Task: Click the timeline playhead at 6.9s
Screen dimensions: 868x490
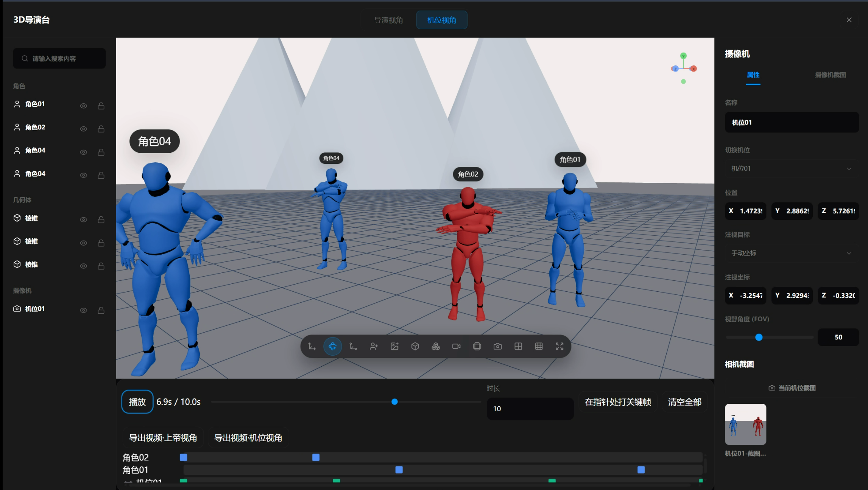Action: tap(394, 402)
